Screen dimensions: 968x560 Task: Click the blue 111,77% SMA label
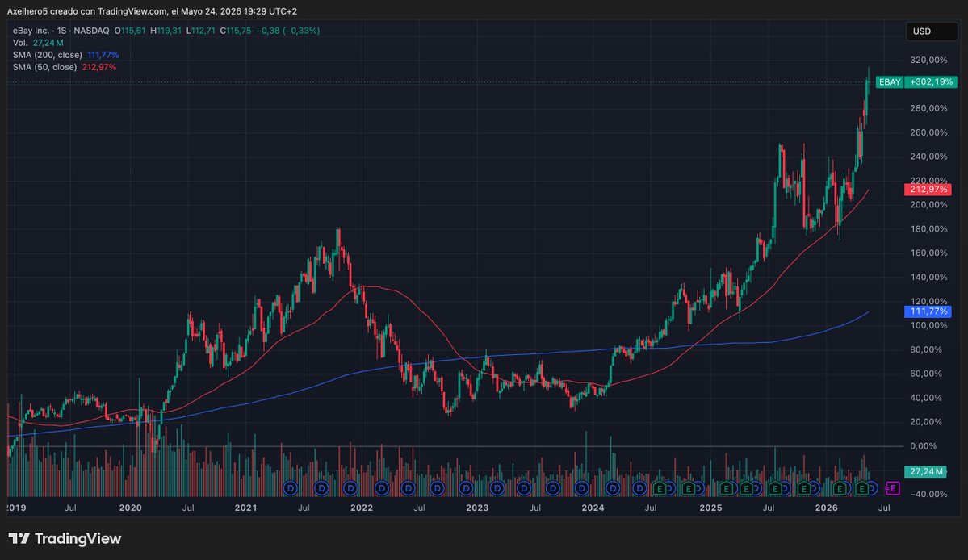point(928,311)
